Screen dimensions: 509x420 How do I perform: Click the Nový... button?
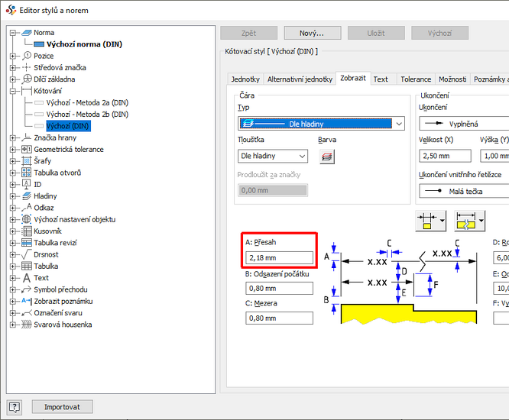pyautogui.click(x=312, y=34)
